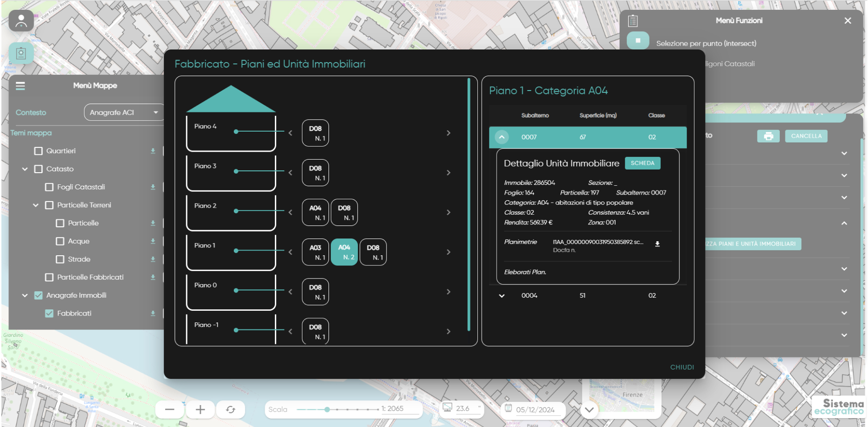The height and width of the screenshot is (427, 868).
Task: Click the refresh map icon
Action: pyautogui.click(x=231, y=410)
